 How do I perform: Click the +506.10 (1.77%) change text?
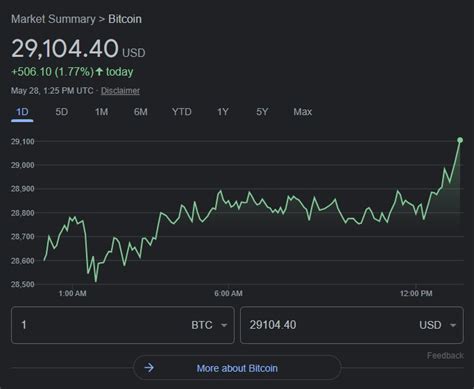click(52, 72)
